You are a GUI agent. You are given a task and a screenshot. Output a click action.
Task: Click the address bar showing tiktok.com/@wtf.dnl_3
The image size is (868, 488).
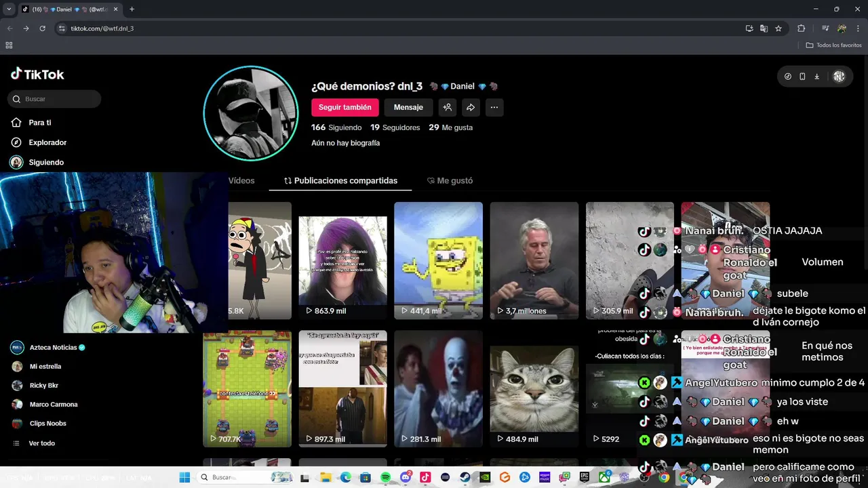400,28
